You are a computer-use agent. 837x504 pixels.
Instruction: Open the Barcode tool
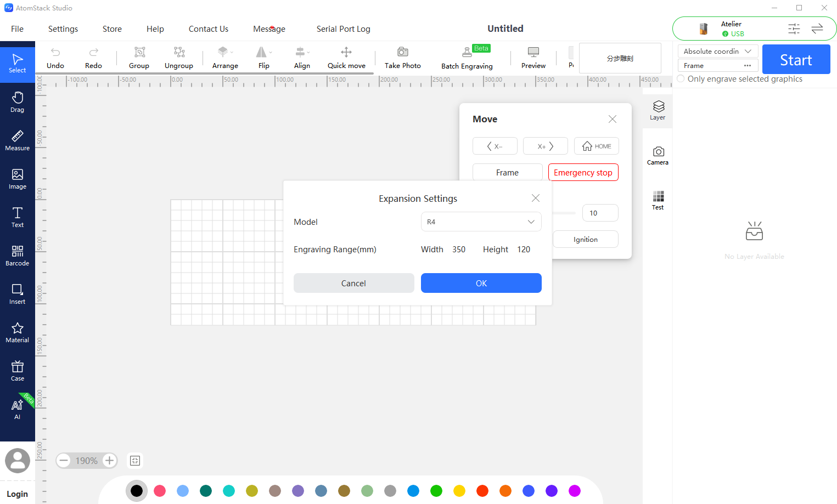tap(18, 256)
